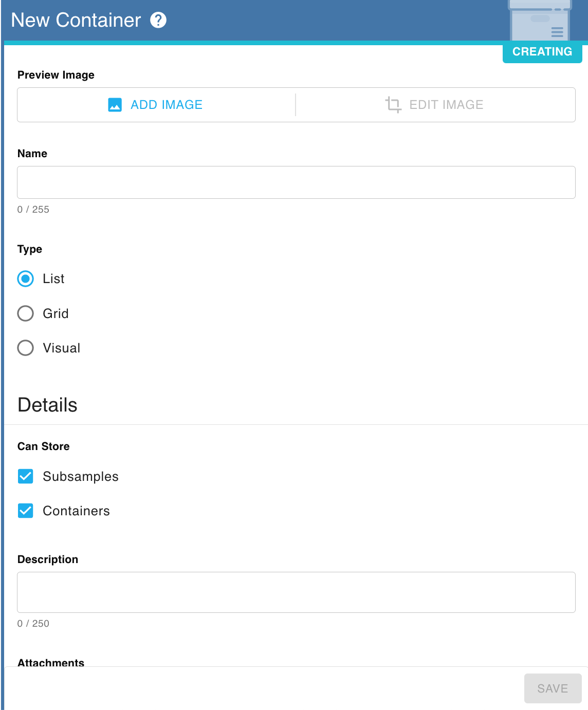Click the CREATING status badge
This screenshot has height=710, width=588.
click(x=542, y=52)
